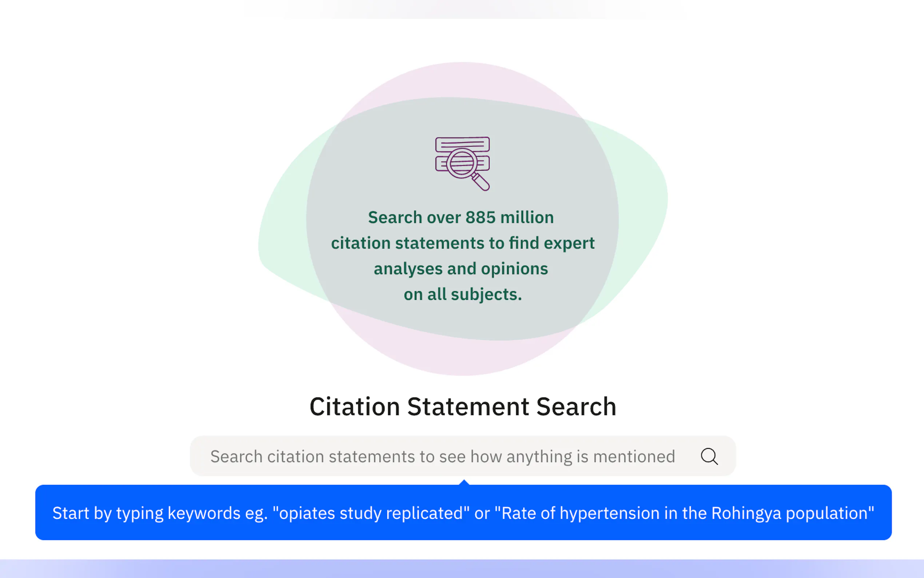This screenshot has width=924, height=578.
Task: Click the "citation statements to find expert" line
Action: [463, 243]
